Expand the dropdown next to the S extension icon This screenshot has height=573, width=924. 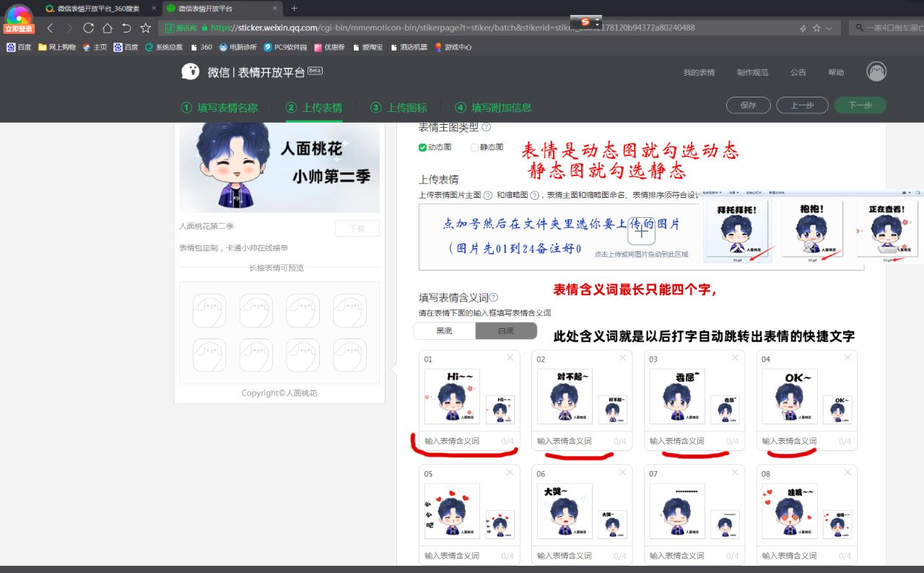click(x=596, y=22)
